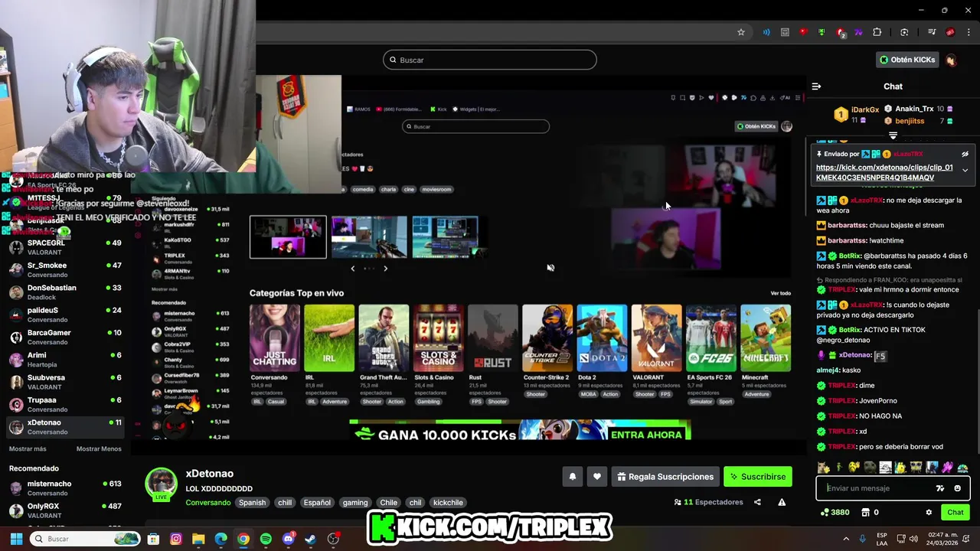980x551 pixels.
Task: Open Windows Start menu
Action: pos(16,539)
